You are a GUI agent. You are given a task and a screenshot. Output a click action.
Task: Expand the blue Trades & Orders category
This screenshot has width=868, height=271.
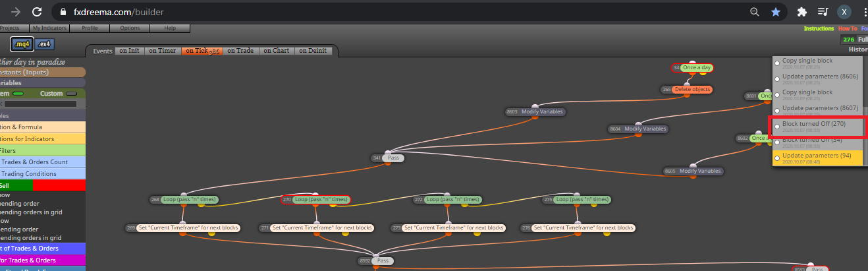click(43, 249)
